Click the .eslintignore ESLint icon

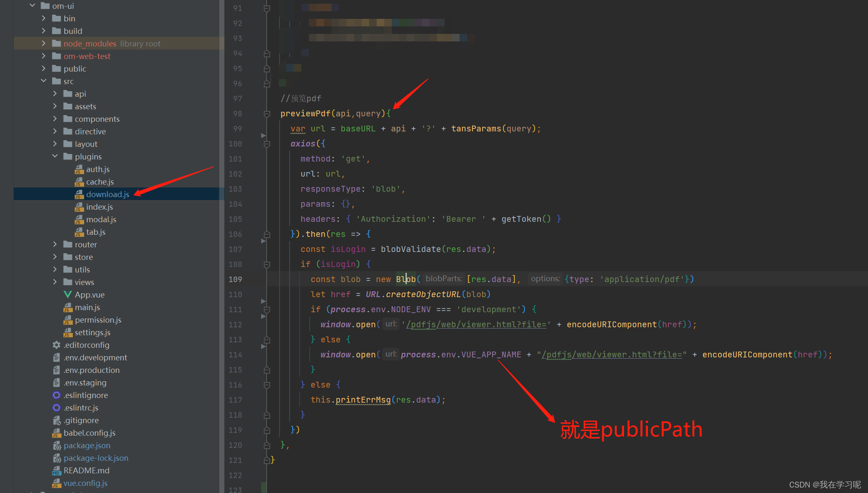(56, 395)
